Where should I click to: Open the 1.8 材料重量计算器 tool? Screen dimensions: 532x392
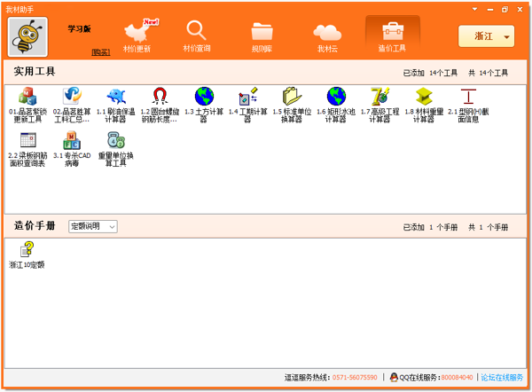pos(424,97)
